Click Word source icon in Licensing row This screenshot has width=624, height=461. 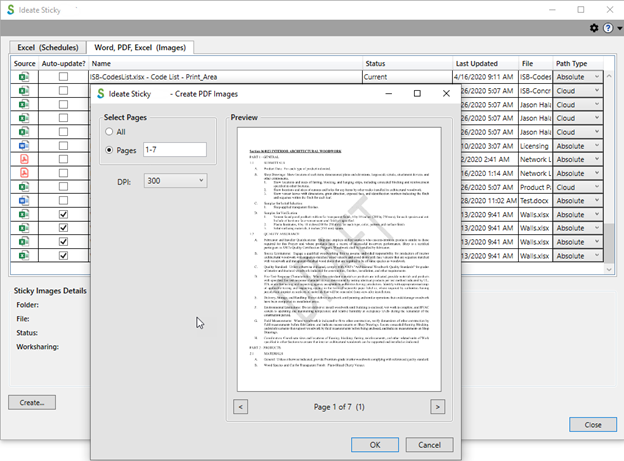tap(24, 145)
